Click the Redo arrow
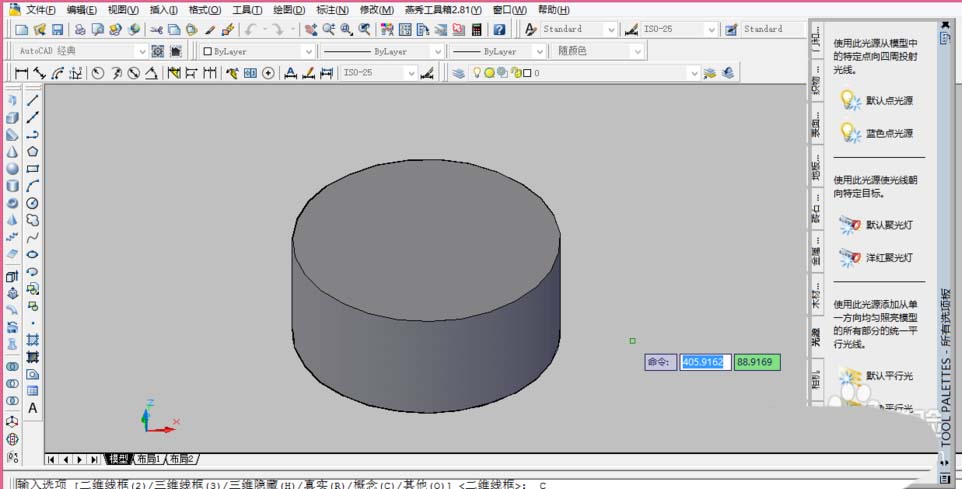The height and width of the screenshot is (489, 962). coord(278,29)
